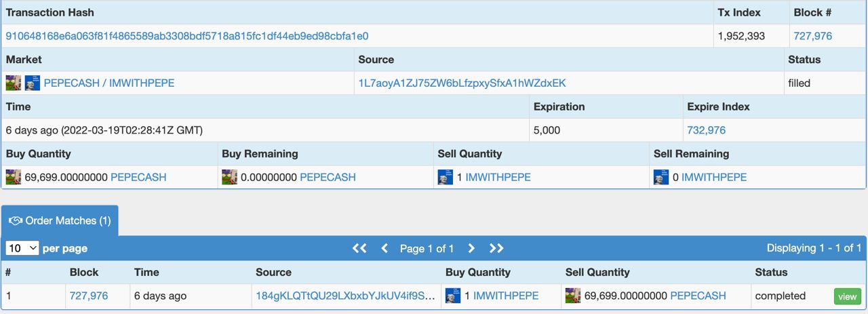Open the PEPECASH / IMWITHPEPE market link
Image resolution: width=868 pixels, height=314 pixels.
coord(109,83)
